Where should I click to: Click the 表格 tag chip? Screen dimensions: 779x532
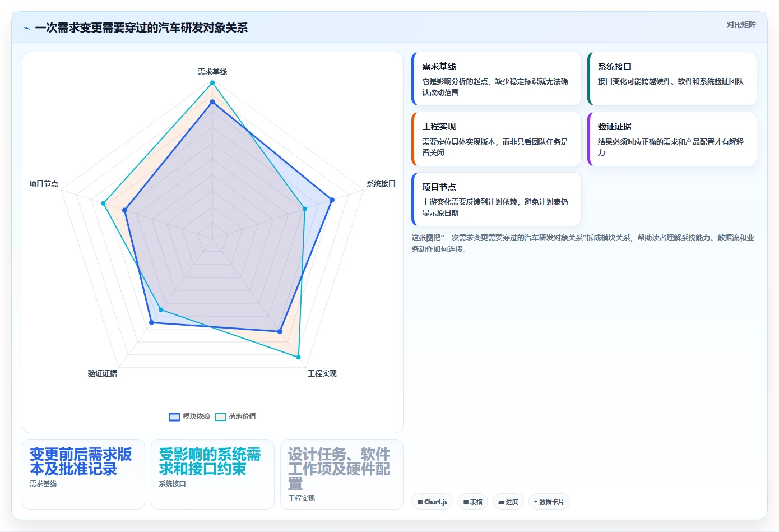473,502
